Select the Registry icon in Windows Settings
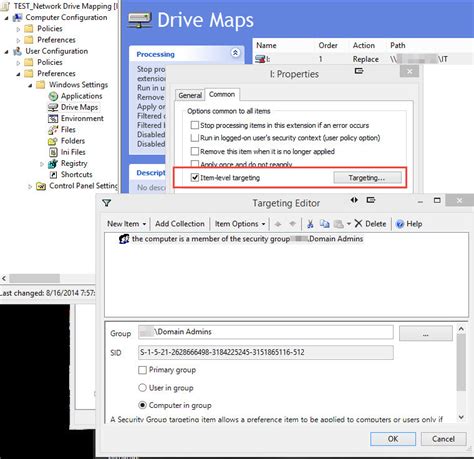474x459 pixels. click(53, 163)
